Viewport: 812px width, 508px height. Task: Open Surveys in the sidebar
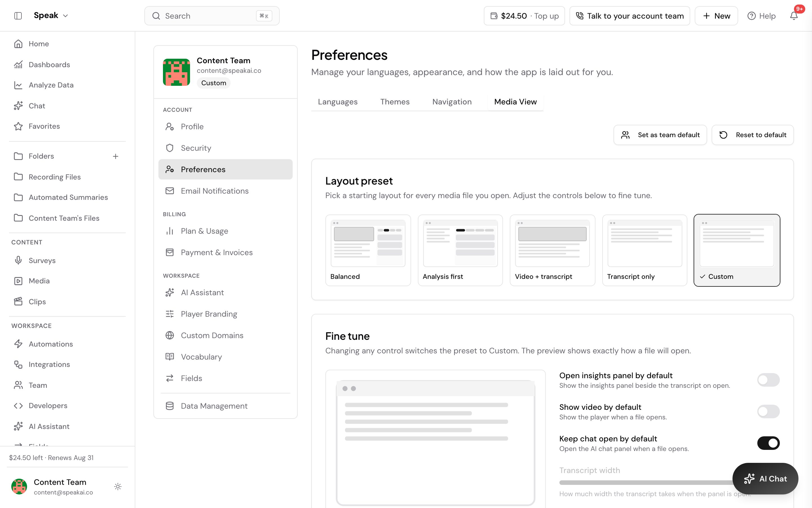[x=67, y=260]
